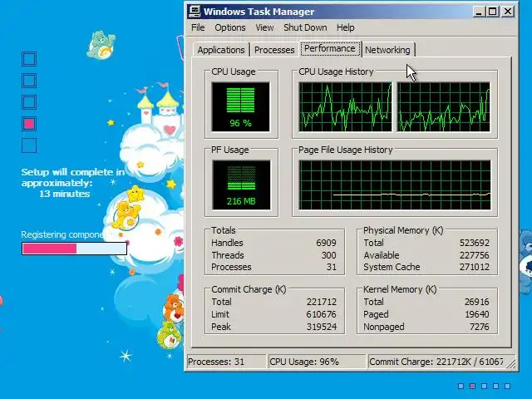Close the Windows Task Manager window
This screenshot has height=399, width=532.
(508, 12)
